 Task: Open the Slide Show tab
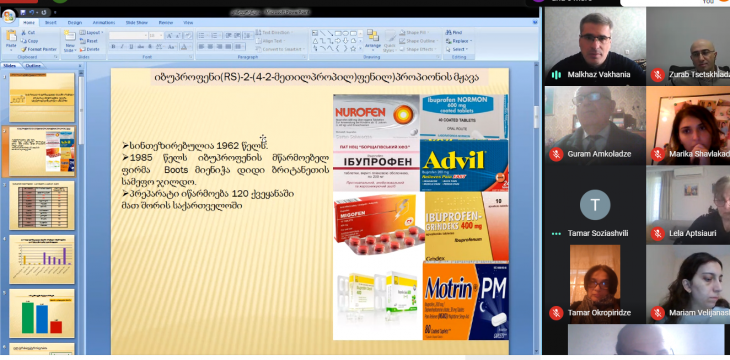pos(136,22)
